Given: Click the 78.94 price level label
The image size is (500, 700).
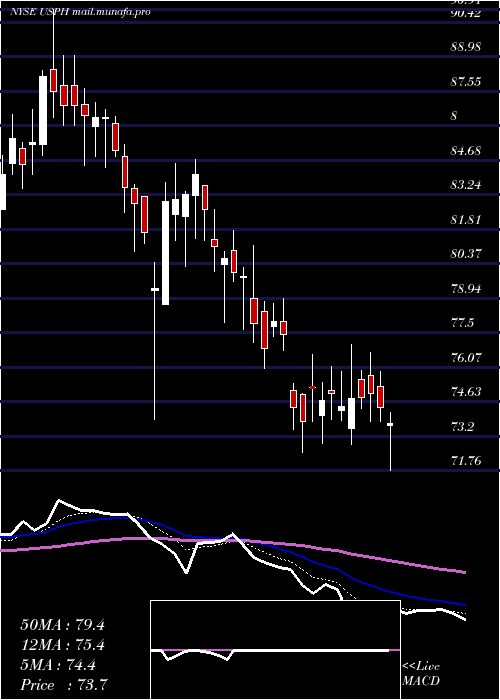Looking at the screenshot, I should [x=466, y=288].
